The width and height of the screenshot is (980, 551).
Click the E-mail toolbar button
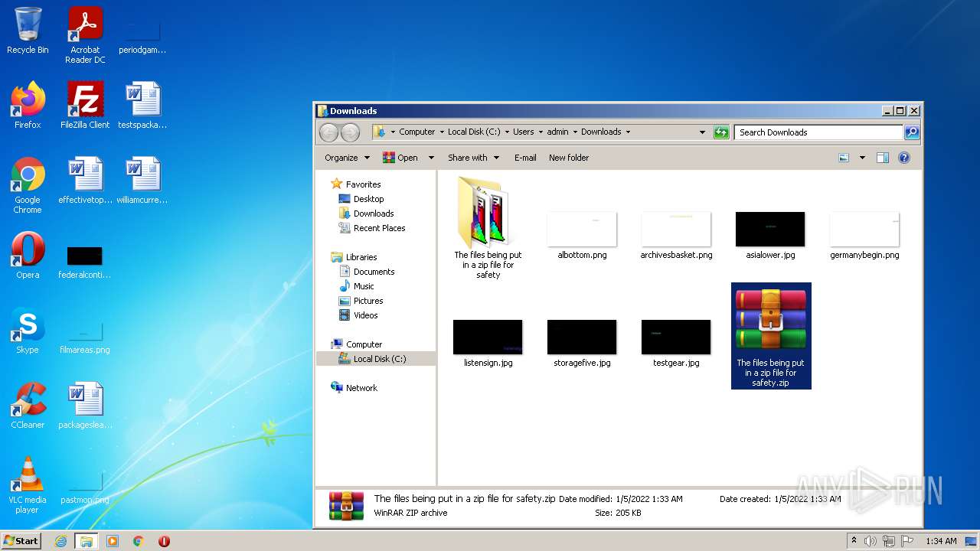click(525, 158)
